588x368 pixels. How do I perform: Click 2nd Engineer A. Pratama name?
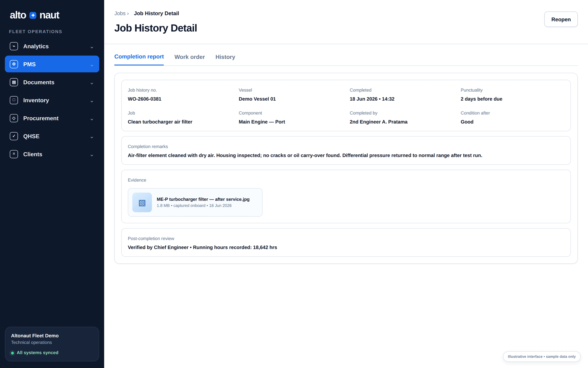tap(378, 122)
